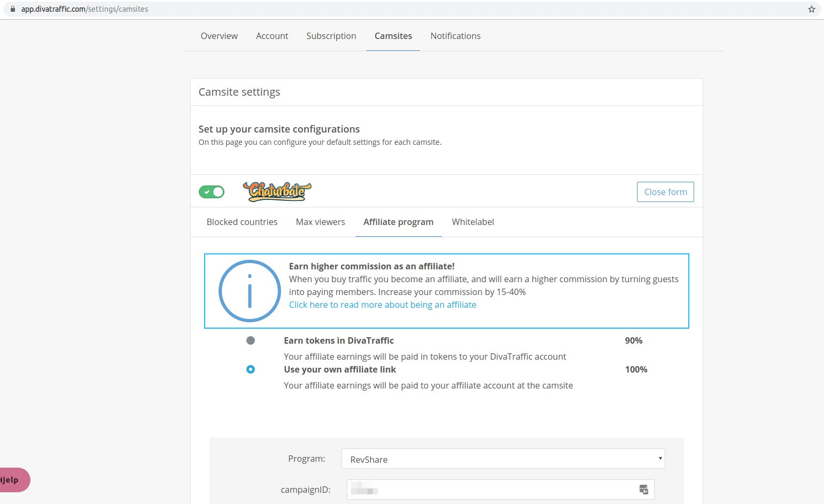824x504 pixels.
Task: Open the Program dropdown showing RevShare
Action: (503, 459)
